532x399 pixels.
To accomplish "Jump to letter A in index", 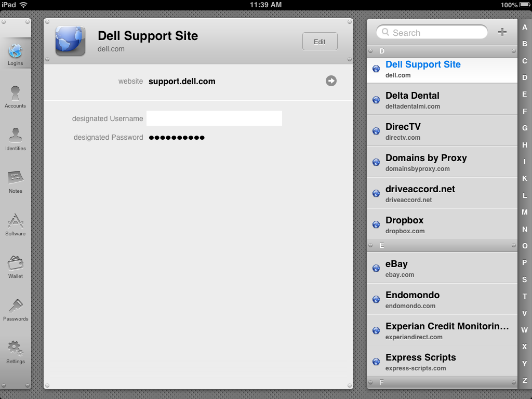I will click(x=525, y=27).
